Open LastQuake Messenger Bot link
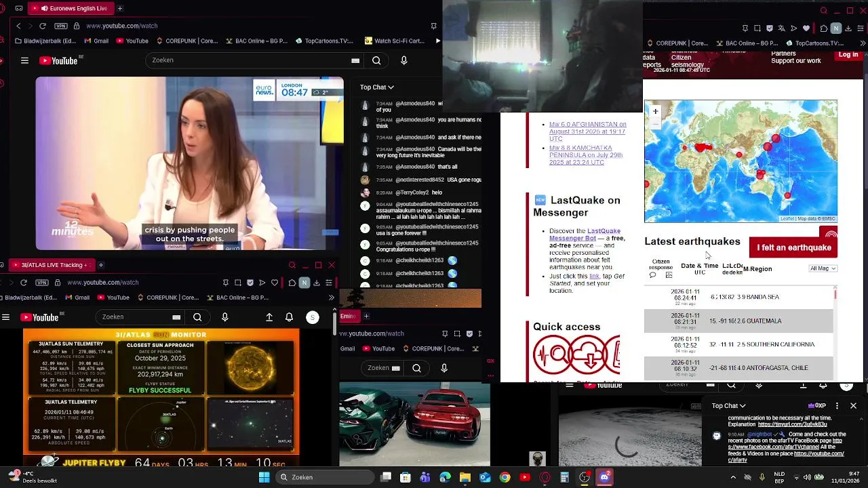Image resolution: width=868 pixels, height=488 pixels. click(x=585, y=235)
